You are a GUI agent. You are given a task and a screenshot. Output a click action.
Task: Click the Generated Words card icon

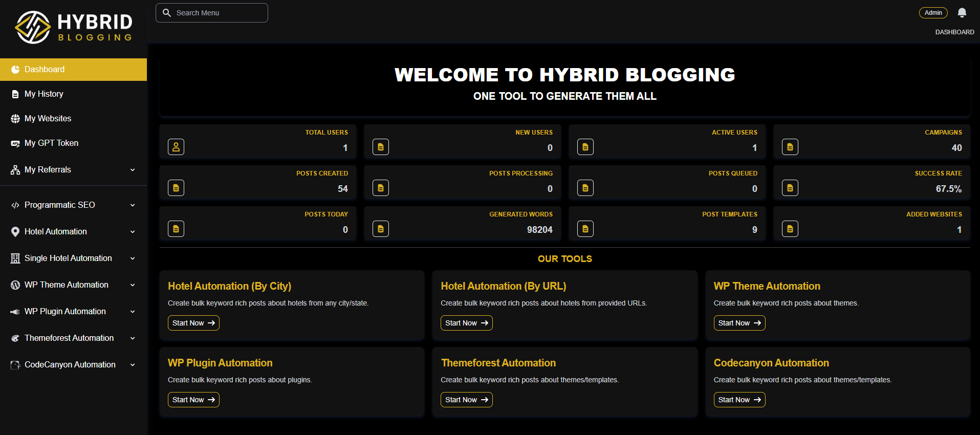pos(381,229)
